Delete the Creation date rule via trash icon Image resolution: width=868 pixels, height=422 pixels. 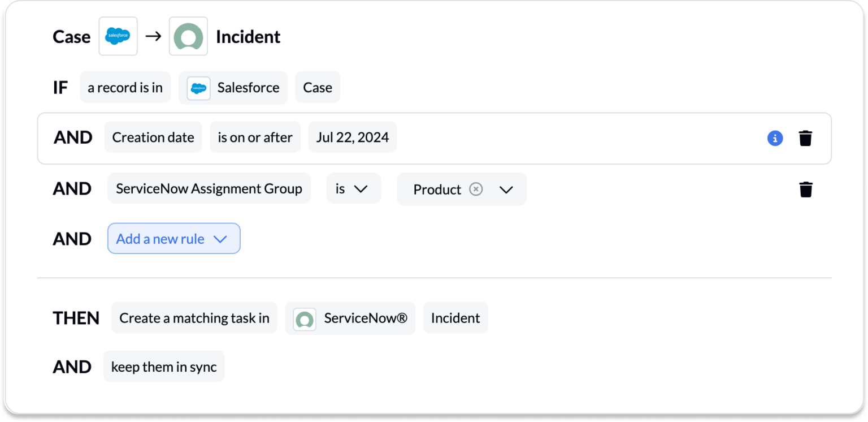click(806, 137)
